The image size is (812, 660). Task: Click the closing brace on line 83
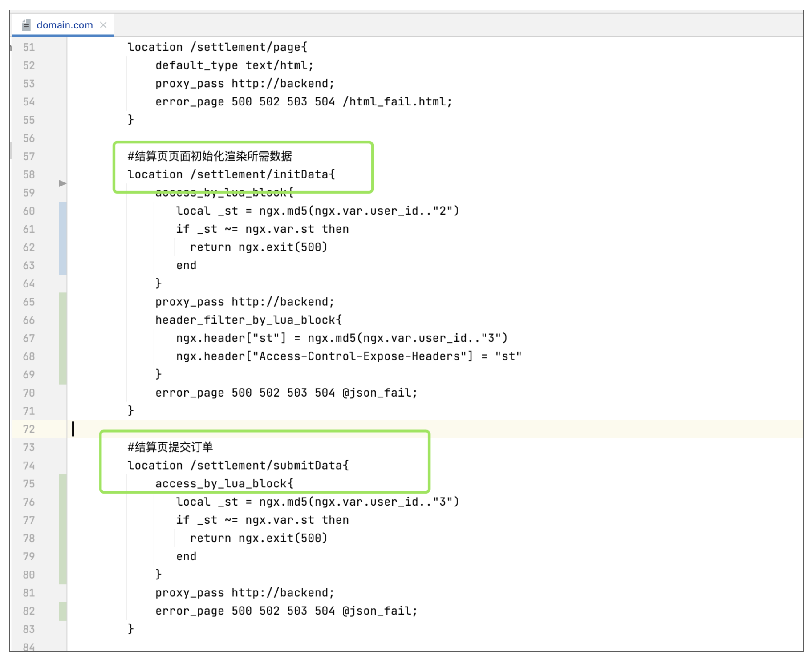pos(131,629)
